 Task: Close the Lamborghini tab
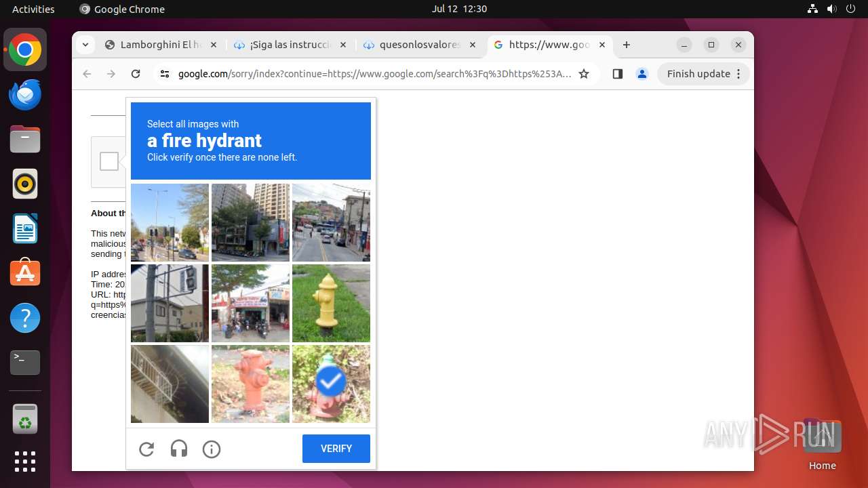click(214, 45)
